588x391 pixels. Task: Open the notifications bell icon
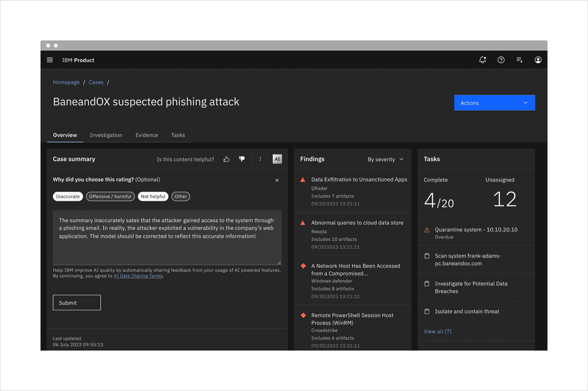(482, 60)
